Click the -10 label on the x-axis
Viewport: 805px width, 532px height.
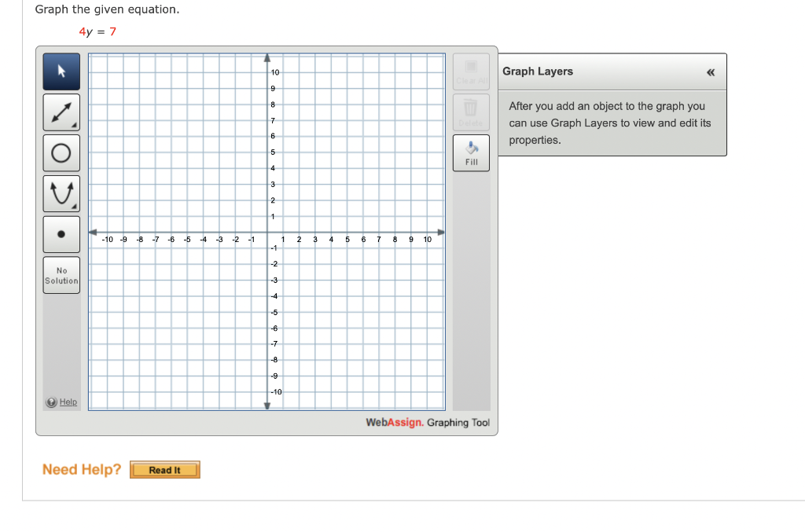tap(107, 240)
